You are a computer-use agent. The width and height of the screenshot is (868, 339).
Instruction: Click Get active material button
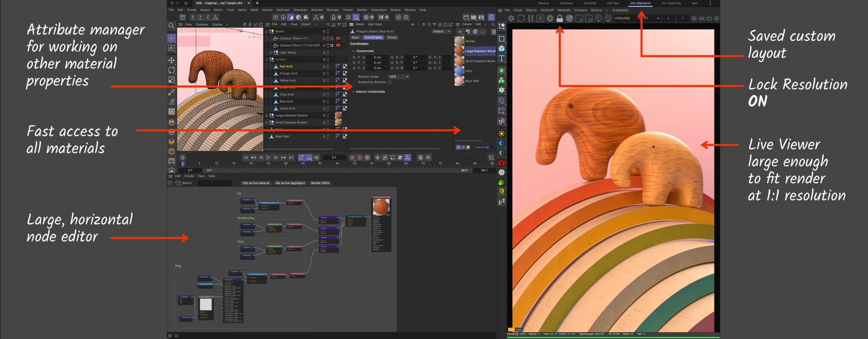click(256, 183)
